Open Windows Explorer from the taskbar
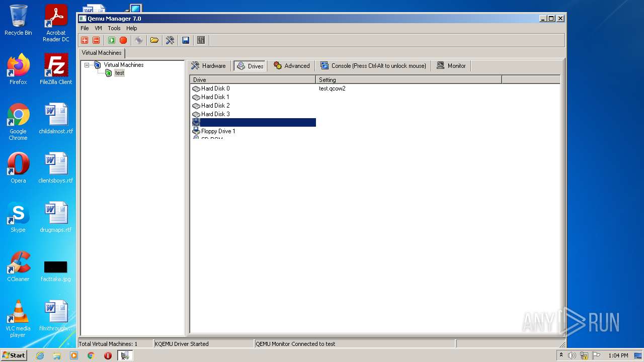Image resolution: width=644 pixels, height=362 pixels. pyautogui.click(x=57, y=355)
